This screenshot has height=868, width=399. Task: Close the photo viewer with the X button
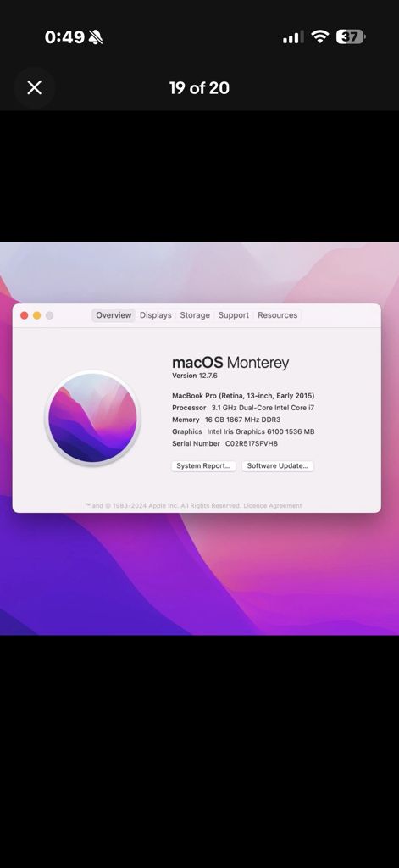click(x=35, y=87)
